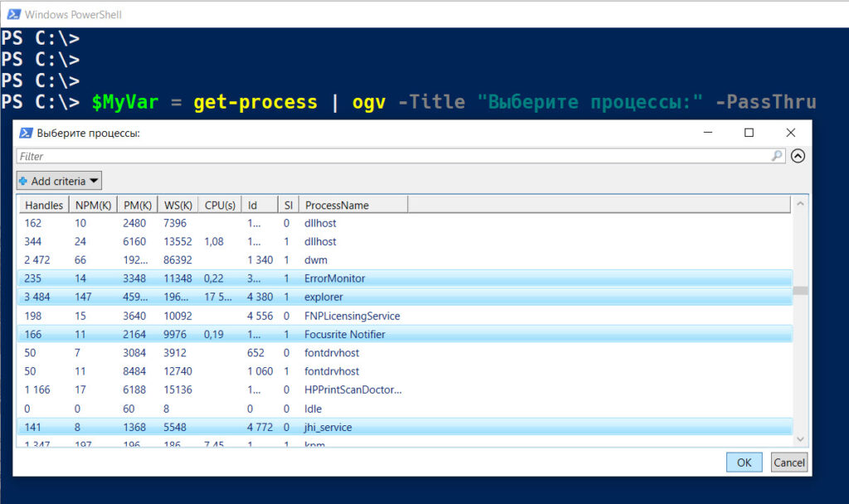
Task: Click the blue plus icon on Add criteria
Action: 23,180
